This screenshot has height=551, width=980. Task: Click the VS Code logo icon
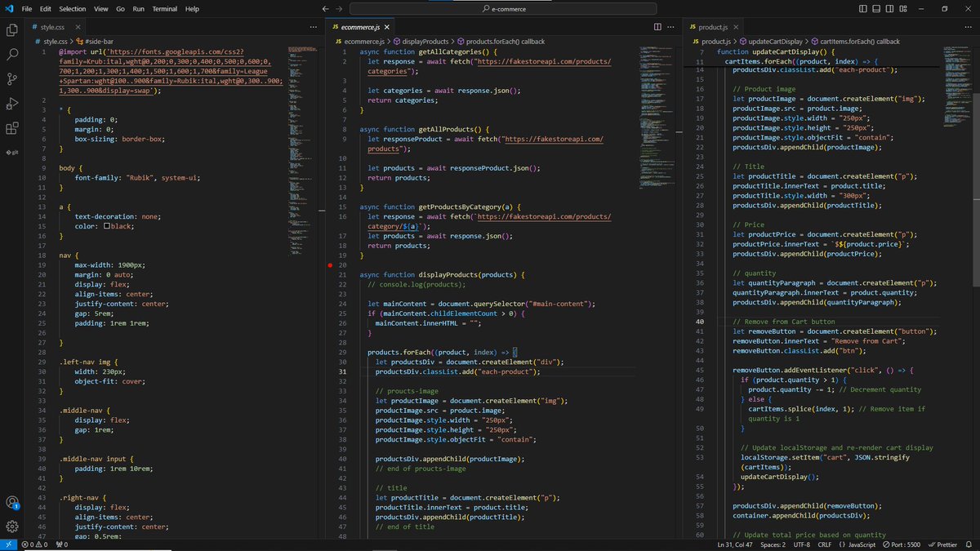point(8,8)
